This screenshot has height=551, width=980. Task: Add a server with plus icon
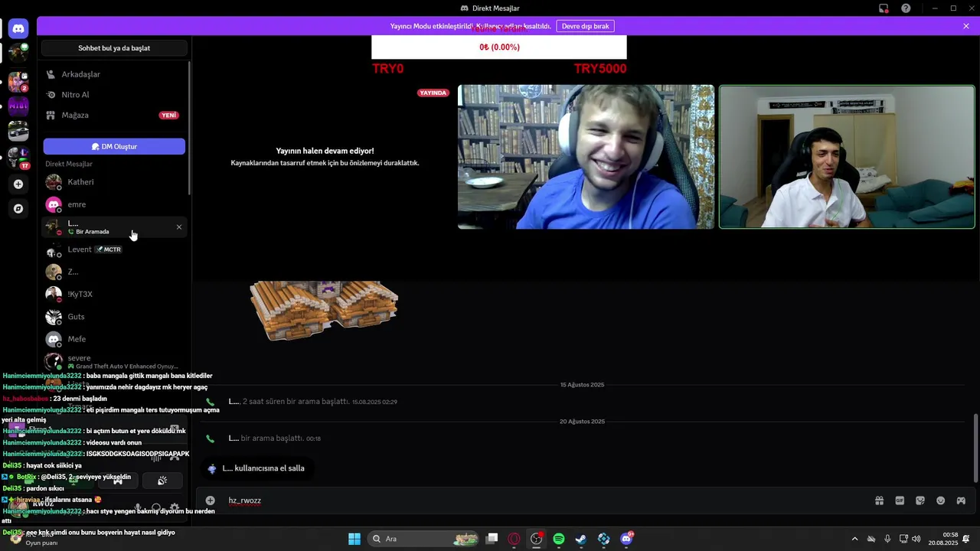coord(18,184)
